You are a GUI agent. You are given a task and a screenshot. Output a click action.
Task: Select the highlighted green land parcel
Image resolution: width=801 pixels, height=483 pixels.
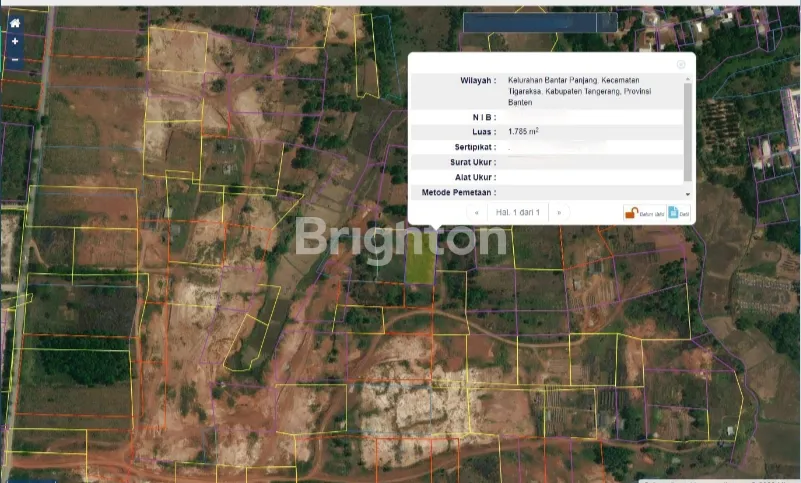coord(420,264)
